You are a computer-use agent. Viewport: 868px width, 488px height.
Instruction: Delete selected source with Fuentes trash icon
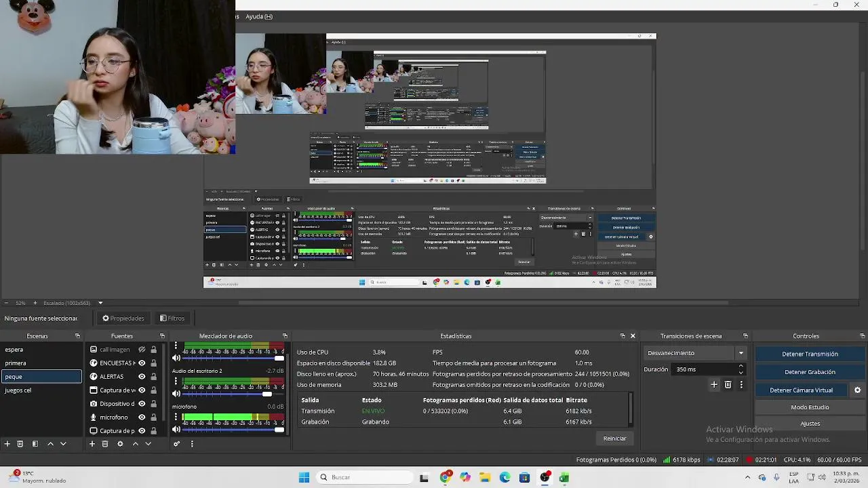[105, 444]
